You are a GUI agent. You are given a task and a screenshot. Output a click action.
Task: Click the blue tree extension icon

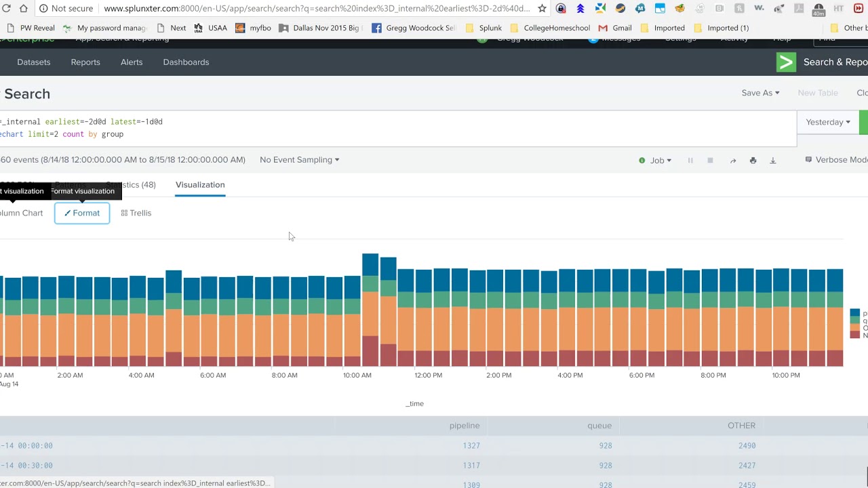(x=580, y=8)
